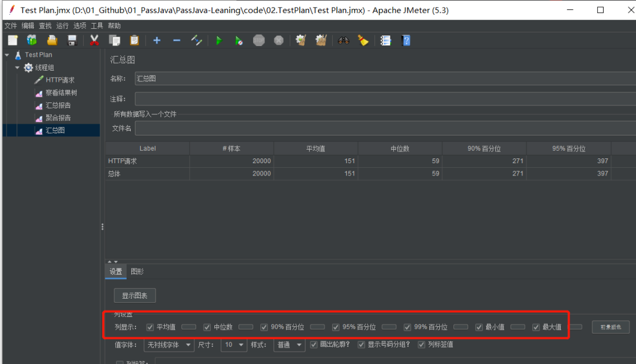Open the 文件 menu
Image resolution: width=636 pixels, height=364 pixels.
click(11, 26)
